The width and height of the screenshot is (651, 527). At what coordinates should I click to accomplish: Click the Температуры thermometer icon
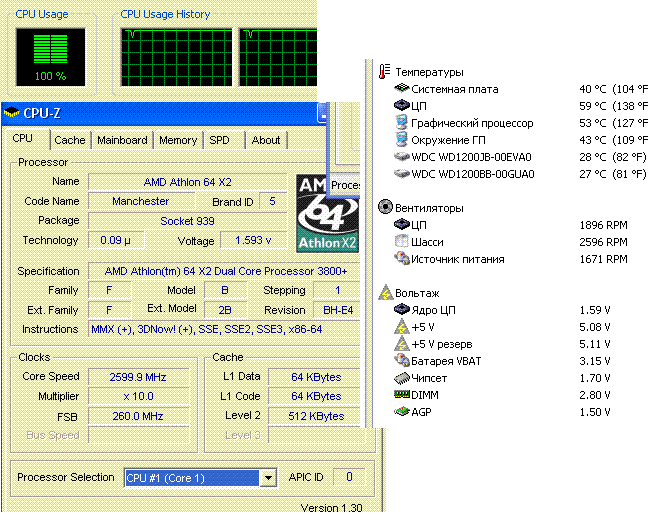384,71
